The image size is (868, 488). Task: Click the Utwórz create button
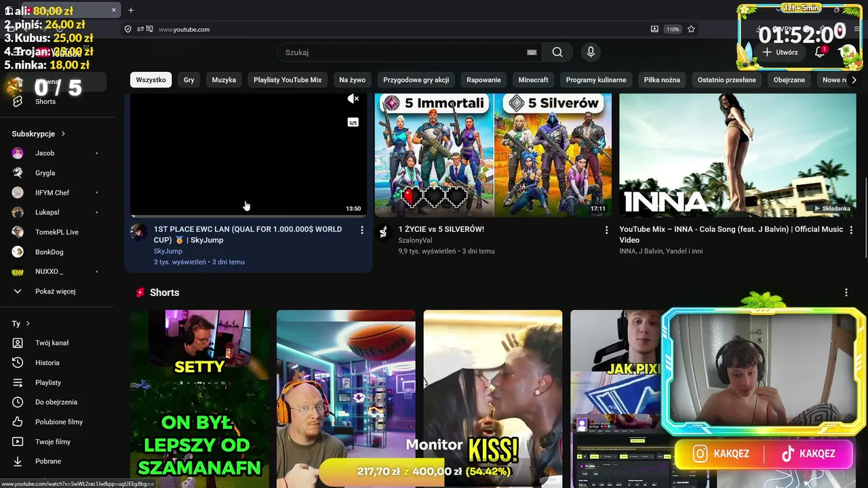pyautogui.click(x=779, y=52)
